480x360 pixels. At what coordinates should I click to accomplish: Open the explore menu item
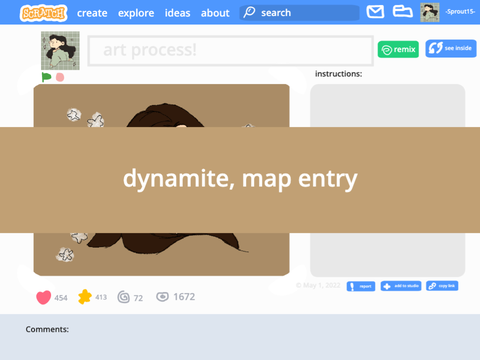[136, 13]
